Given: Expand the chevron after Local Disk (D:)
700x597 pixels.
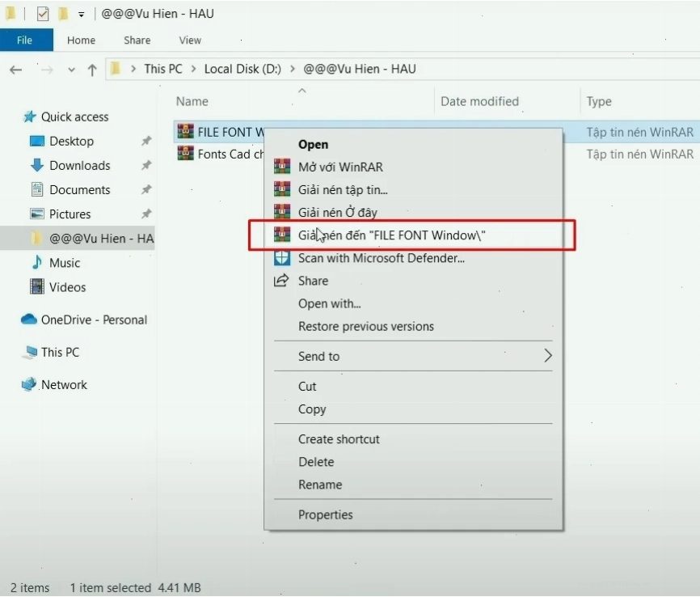Looking at the screenshot, I should click(293, 69).
